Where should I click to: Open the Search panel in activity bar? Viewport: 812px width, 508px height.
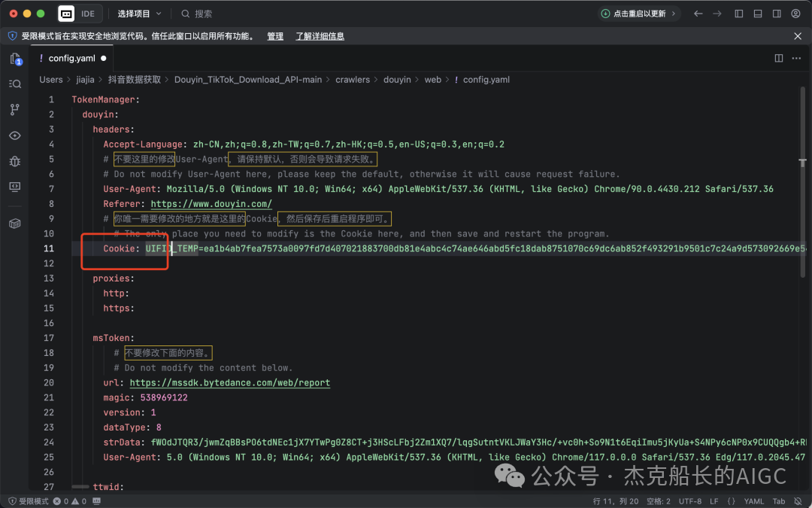pyautogui.click(x=15, y=84)
